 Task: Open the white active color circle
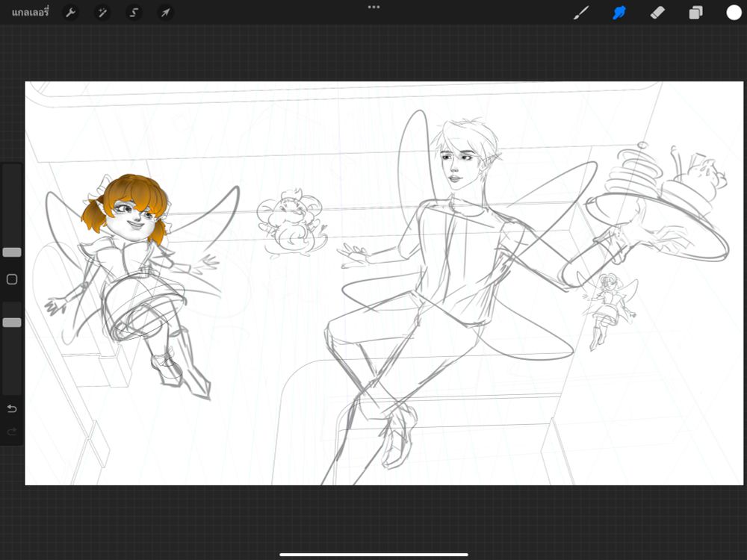click(x=734, y=13)
